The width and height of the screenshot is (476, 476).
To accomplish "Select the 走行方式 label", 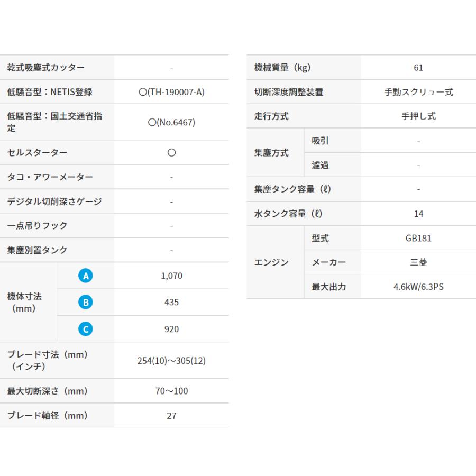I will (271, 116).
